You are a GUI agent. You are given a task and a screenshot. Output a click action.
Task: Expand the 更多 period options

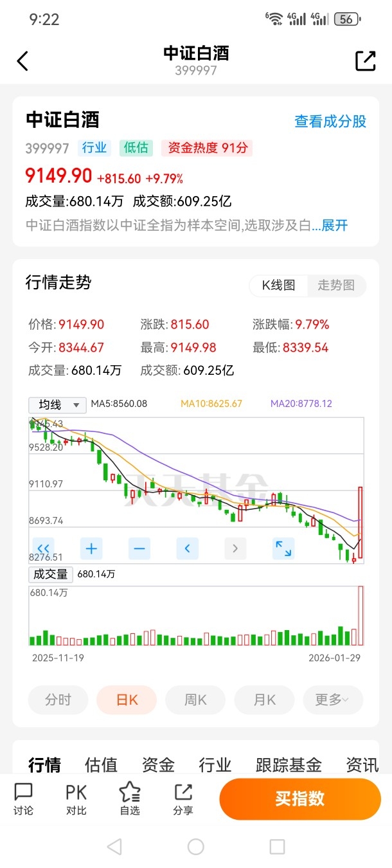332,700
